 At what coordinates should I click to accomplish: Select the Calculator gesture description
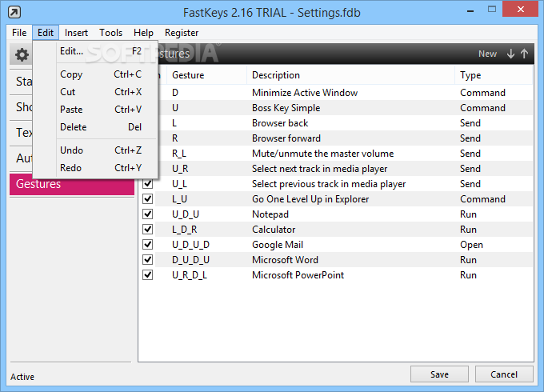click(x=274, y=230)
